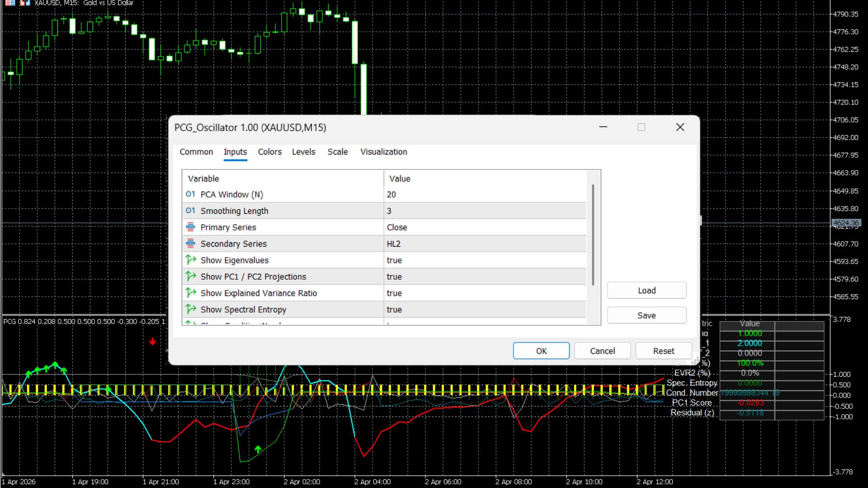Screen dimensions: 868x488
Task: Save the current indicator settings
Action: [x=646, y=315]
